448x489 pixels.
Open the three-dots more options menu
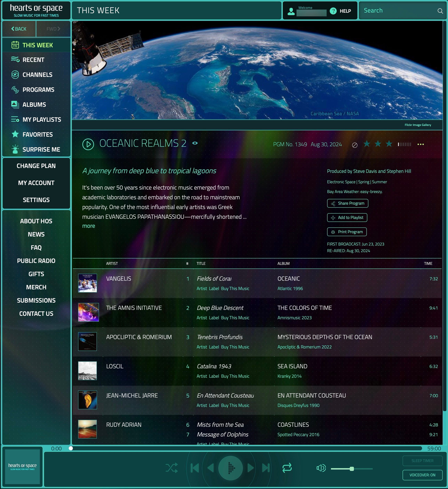click(x=421, y=144)
